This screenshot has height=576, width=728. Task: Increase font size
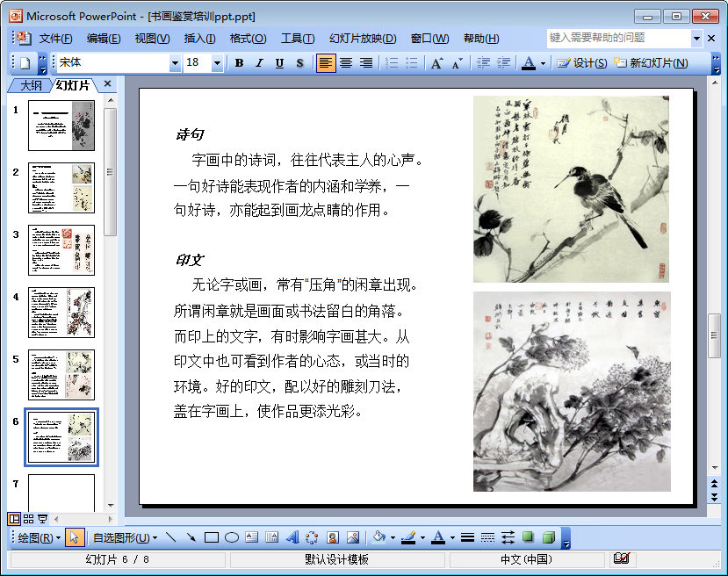(436, 63)
